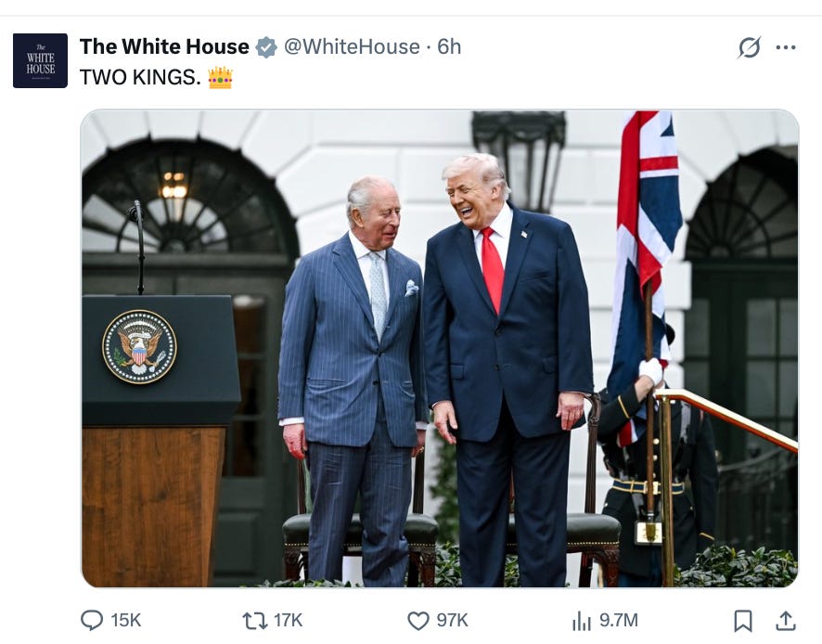Screen dimensions: 822x644
Task: Open the Share post upload icon
Action: click(785, 621)
